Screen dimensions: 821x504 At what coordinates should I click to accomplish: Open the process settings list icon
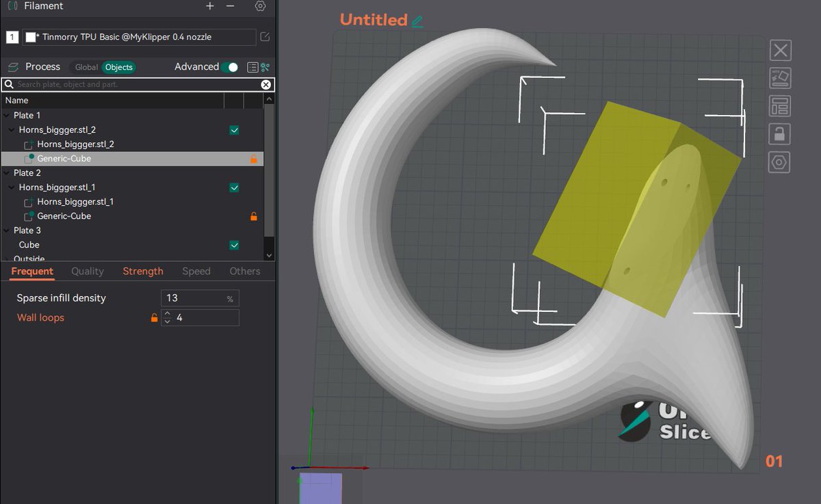click(x=252, y=67)
